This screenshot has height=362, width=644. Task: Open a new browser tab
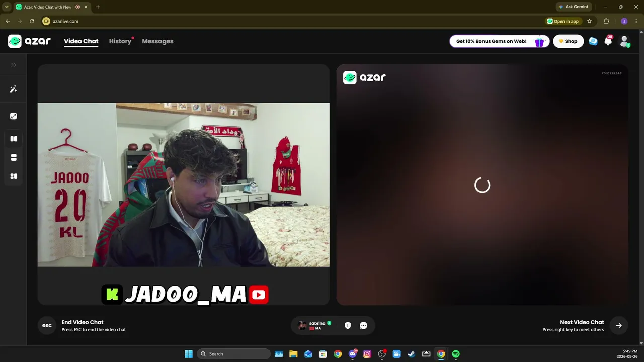click(x=98, y=7)
